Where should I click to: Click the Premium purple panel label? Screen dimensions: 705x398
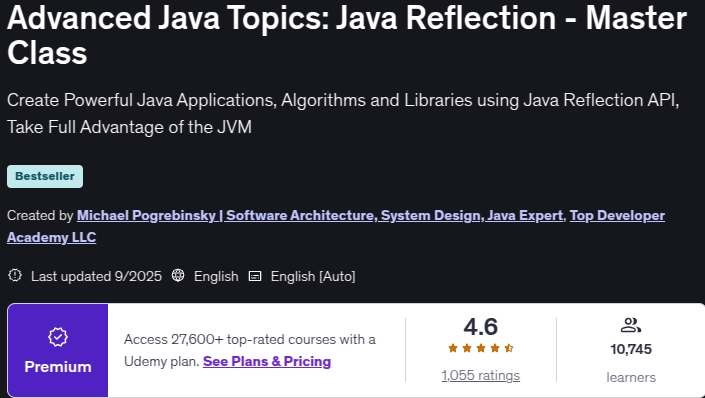coord(58,367)
